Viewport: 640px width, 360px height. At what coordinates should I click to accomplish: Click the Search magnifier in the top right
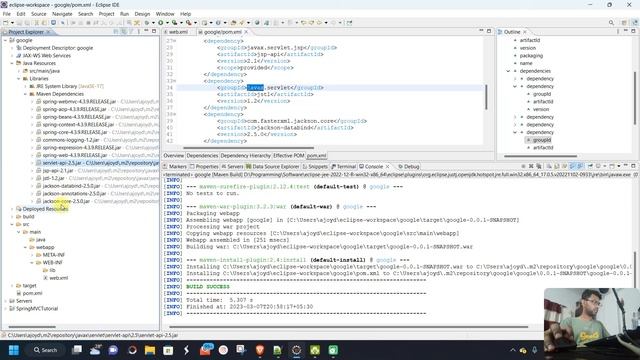click(x=611, y=23)
